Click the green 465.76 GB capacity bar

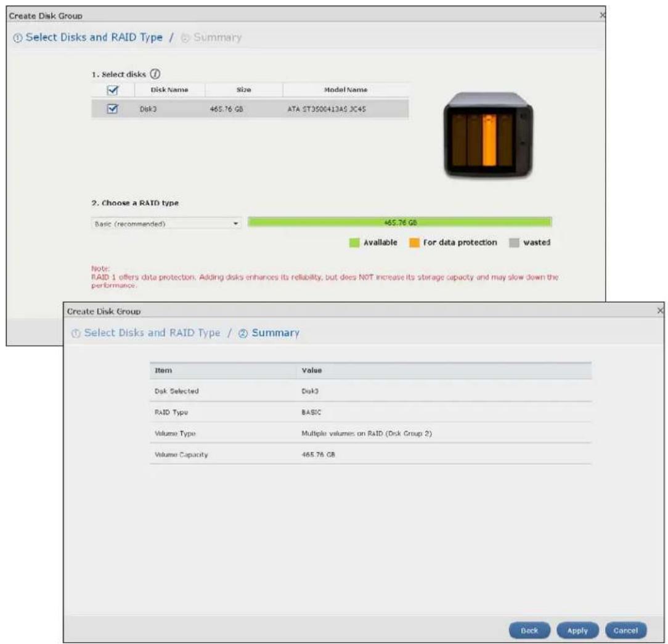(x=399, y=222)
